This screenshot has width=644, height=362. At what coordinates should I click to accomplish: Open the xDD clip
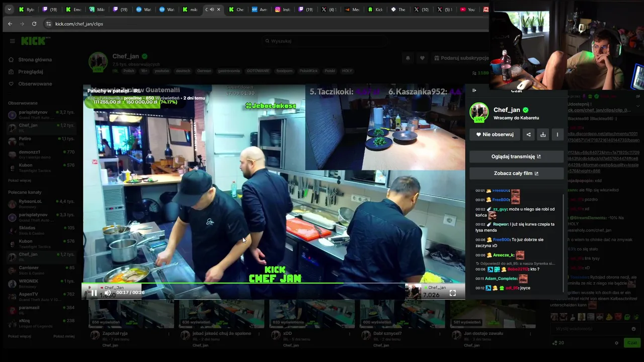(x=312, y=314)
